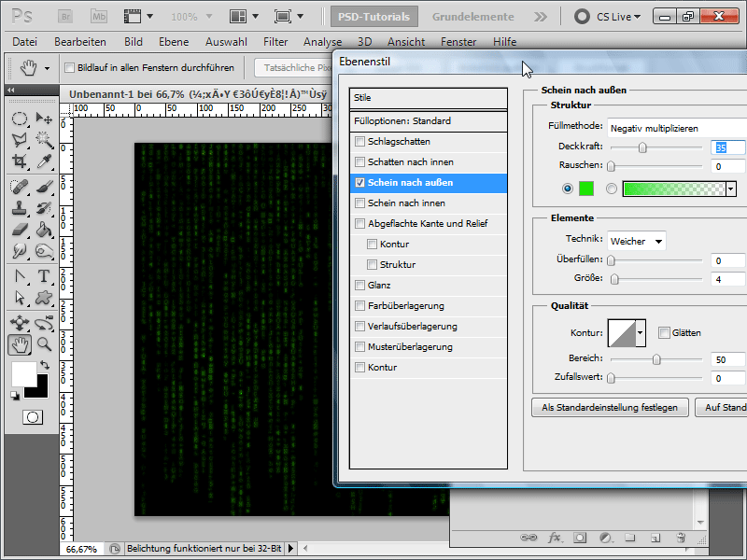Pick the Clone Stamp tool

(19, 208)
